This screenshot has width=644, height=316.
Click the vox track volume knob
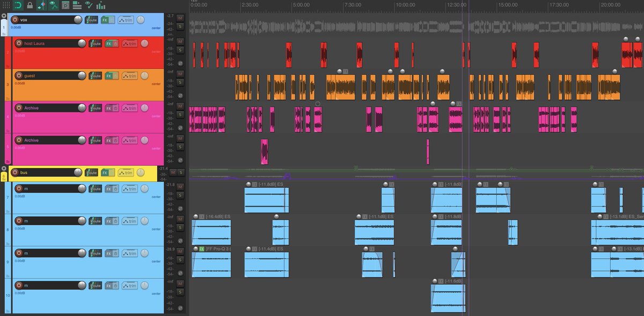[x=78, y=20]
